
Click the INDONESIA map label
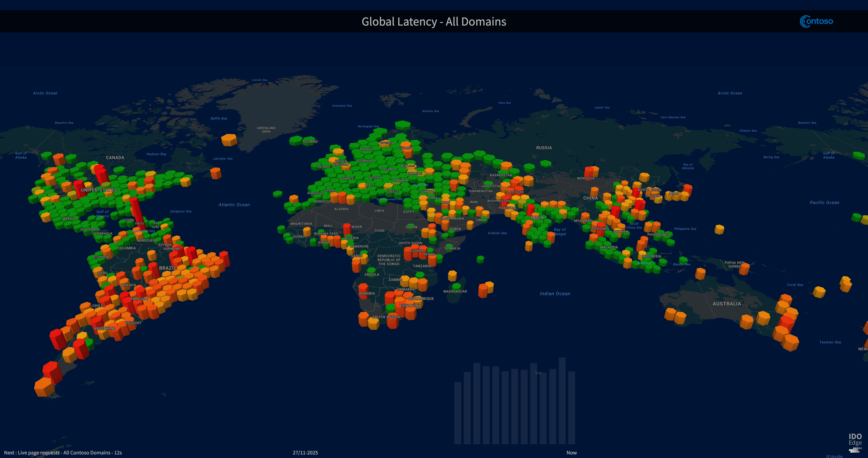(x=652, y=256)
